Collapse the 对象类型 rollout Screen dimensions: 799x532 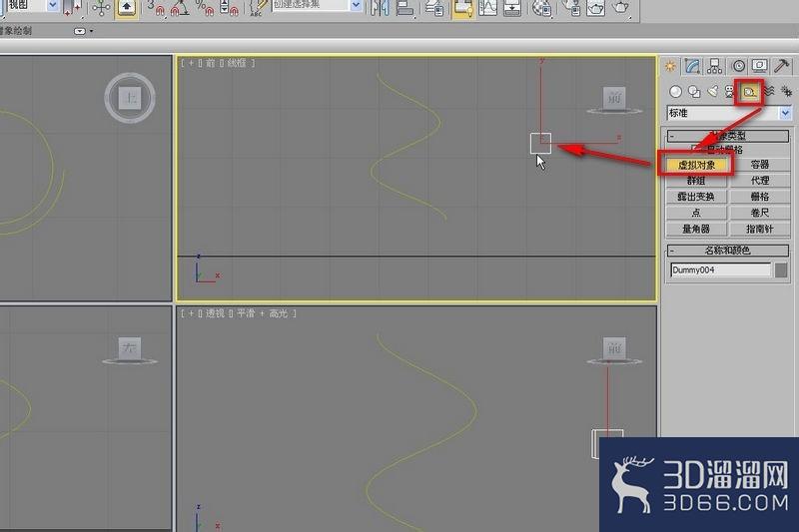tap(729, 136)
